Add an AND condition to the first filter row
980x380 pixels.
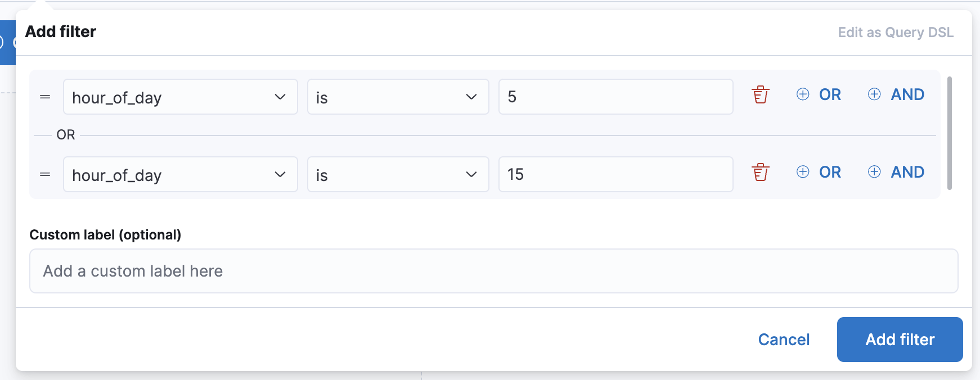pos(896,94)
